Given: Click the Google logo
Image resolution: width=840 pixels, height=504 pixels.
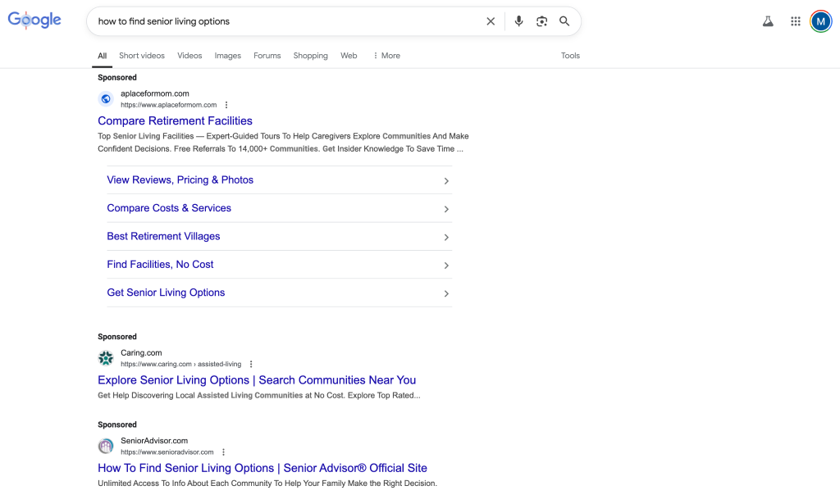Looking at the screenshot, I should [34, 20].
